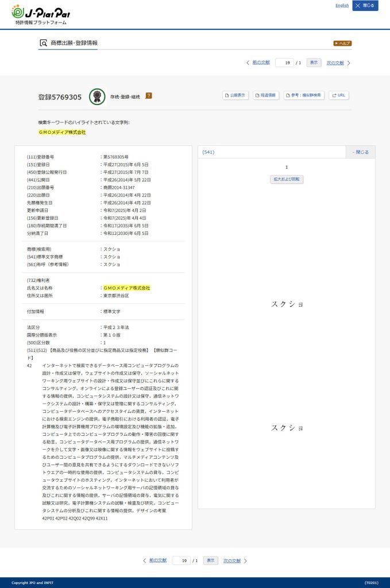This screenshot has width=390, height=588.
Task: Click the bottom 表示 button
Action: click(211, 560)
